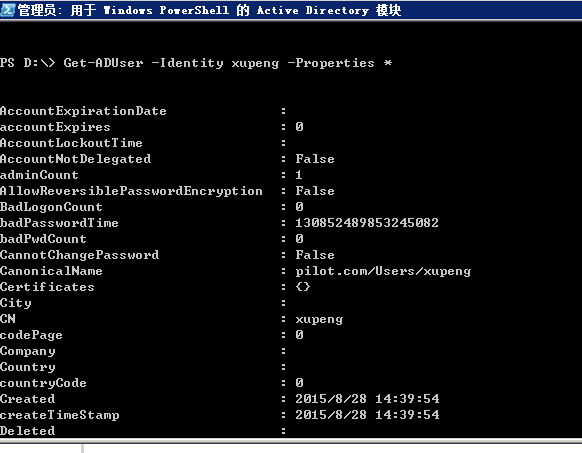Click createTimeStamp value '2015/8/28 14:39:54'
Screen dimensions: 582x453
(x=367, y=415)
